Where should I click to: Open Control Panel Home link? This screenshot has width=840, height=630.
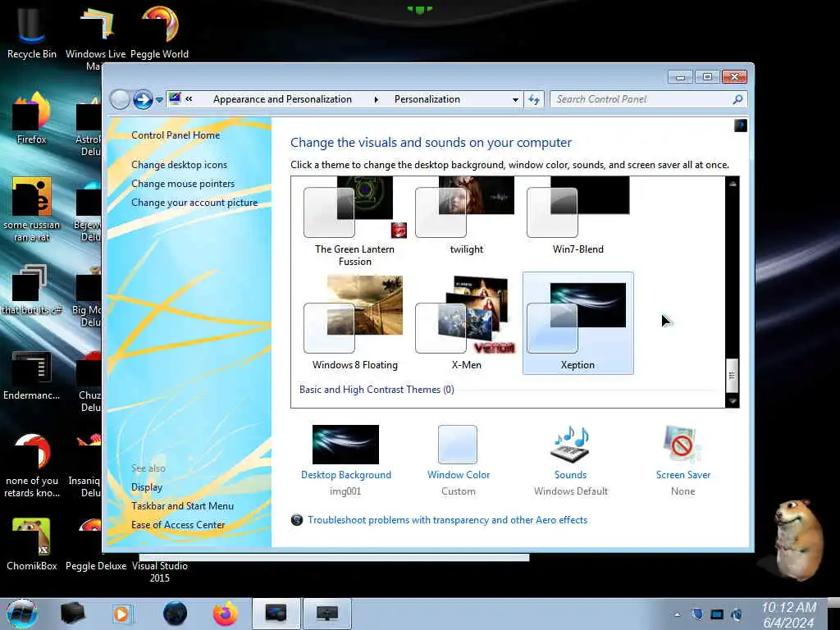176,135
